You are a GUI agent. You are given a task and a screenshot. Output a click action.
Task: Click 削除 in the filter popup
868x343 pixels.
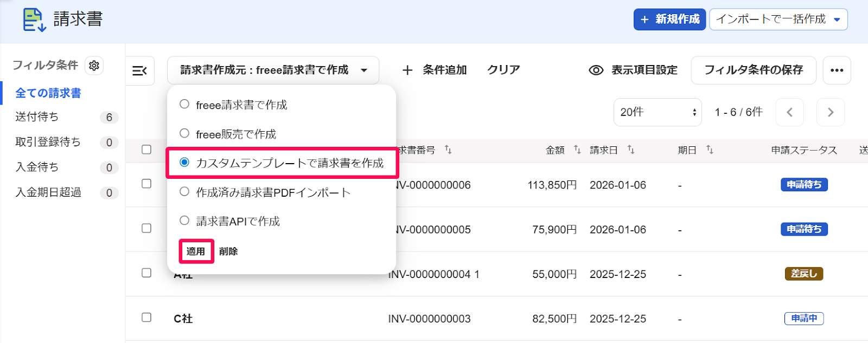(228, 251)
